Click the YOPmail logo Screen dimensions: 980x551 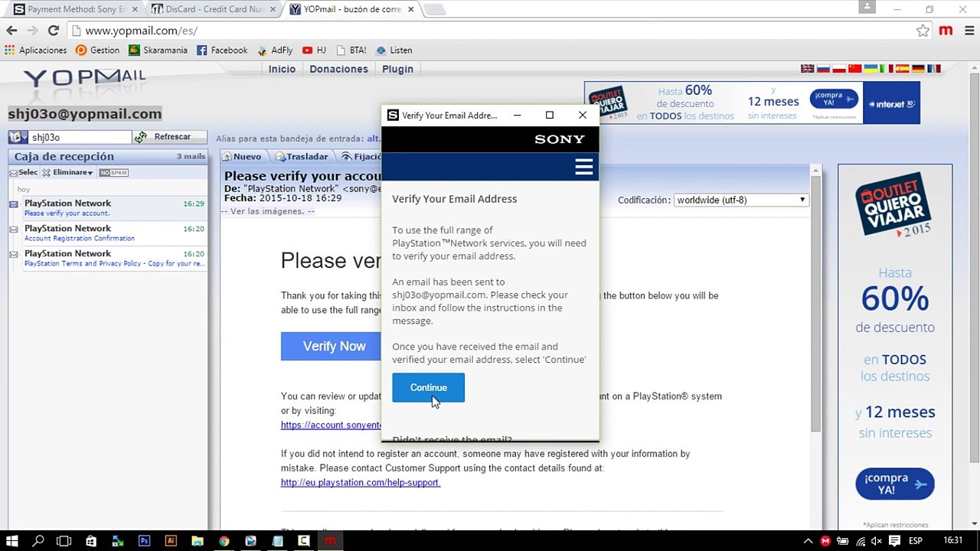click(x=84, y=79)
